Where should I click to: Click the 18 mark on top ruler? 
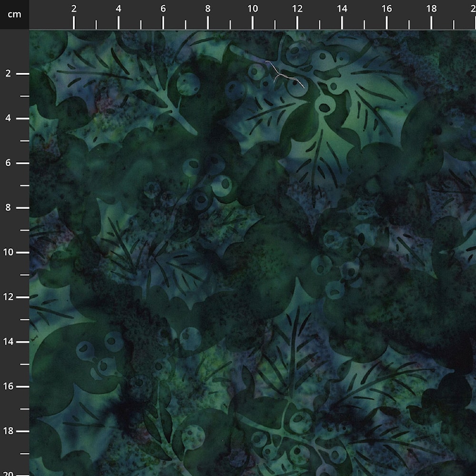[431, 9]
